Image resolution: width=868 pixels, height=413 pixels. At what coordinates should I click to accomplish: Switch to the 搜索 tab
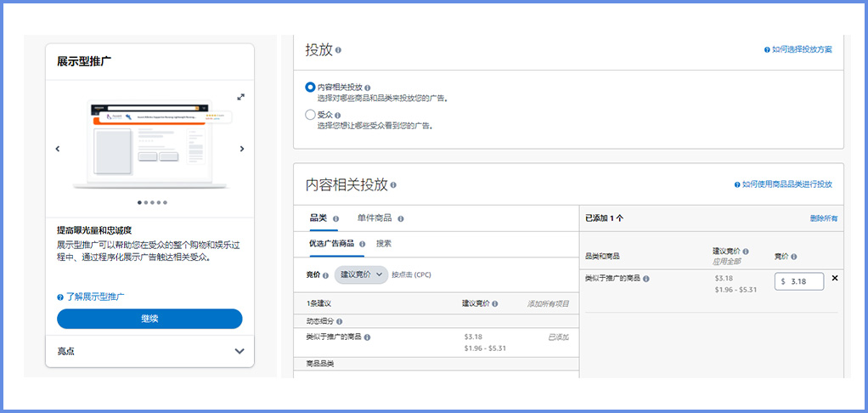384,244
